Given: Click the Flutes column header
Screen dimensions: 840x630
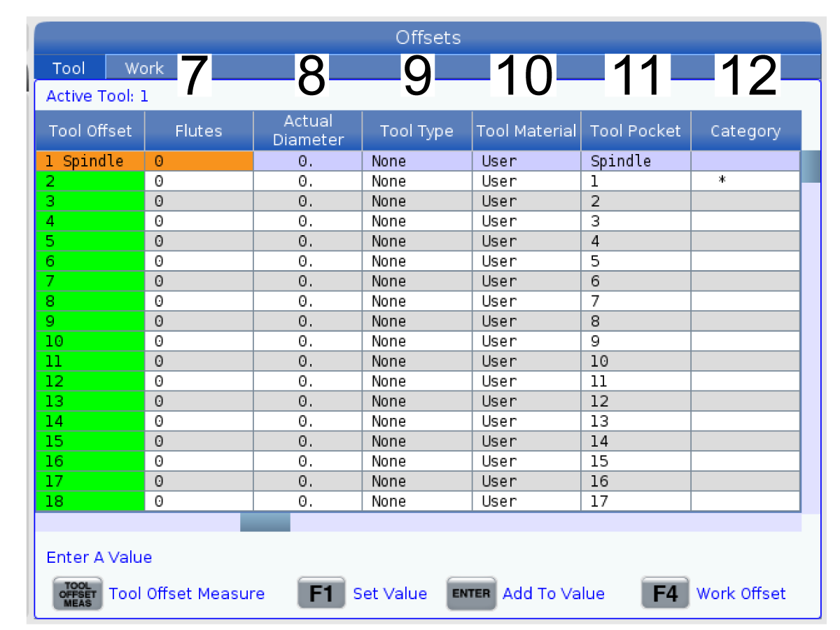Looking at the screenshot, I should tap(199, 131).
